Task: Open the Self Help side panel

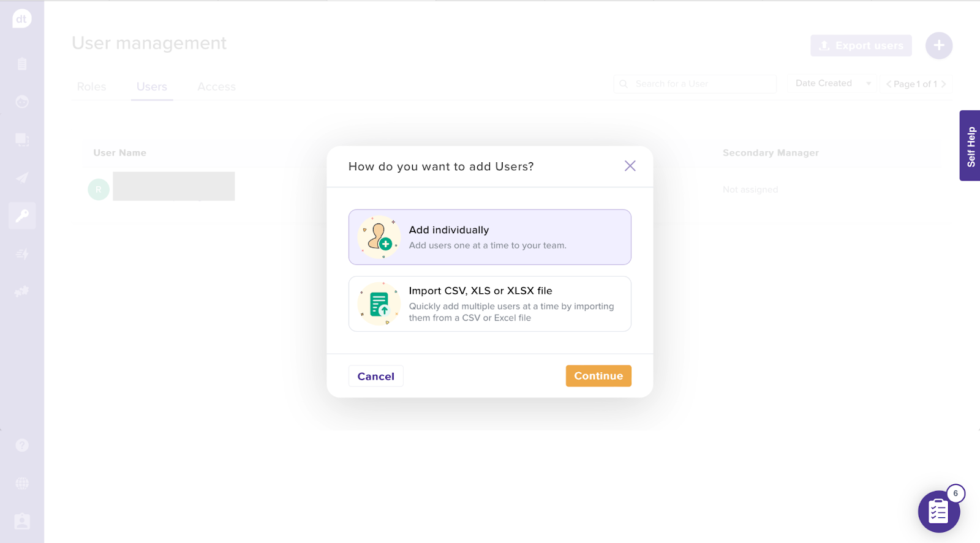Action: click(x=970, y=146)
